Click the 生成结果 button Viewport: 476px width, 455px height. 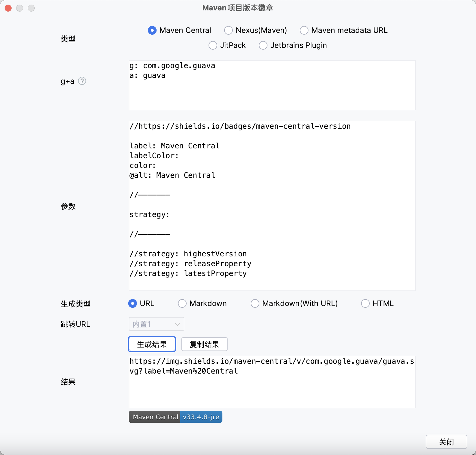pos(152,344)
